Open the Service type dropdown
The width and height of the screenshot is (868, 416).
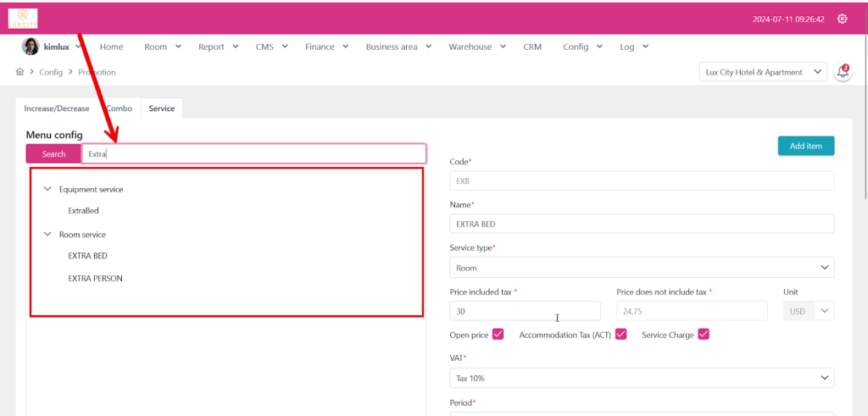[x=641, y=267]
